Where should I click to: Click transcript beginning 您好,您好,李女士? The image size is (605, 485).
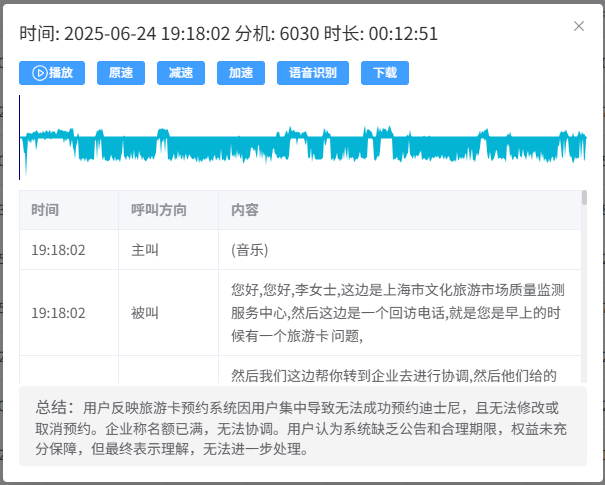(x=398, y=313)
